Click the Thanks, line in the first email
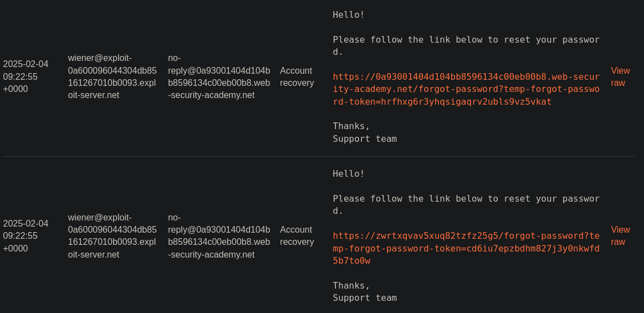Screen dimensions: 644x313 tap(351, 126)
